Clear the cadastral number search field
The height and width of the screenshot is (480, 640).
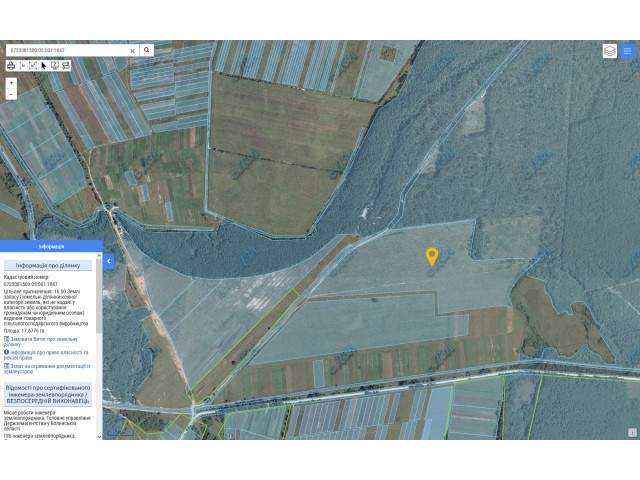(132, 51)
